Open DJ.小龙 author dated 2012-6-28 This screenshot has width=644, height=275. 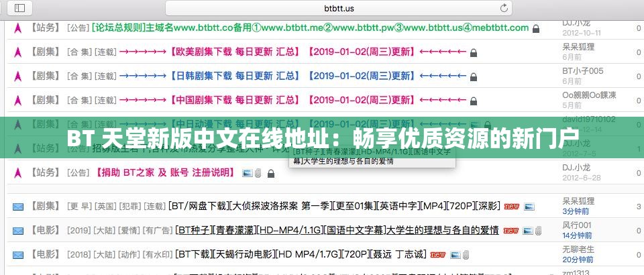(576, 168)
